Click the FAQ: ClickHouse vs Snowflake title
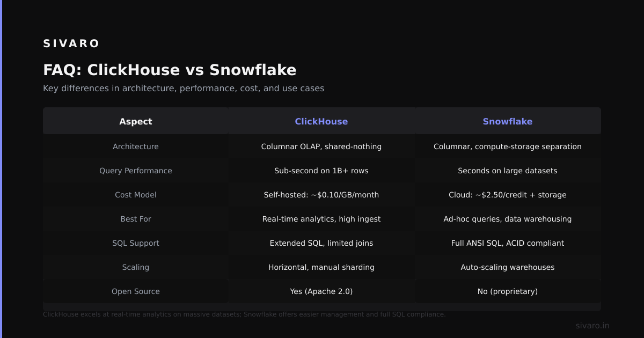The height and width of the screenshot is (338, 644). point(170,70)
